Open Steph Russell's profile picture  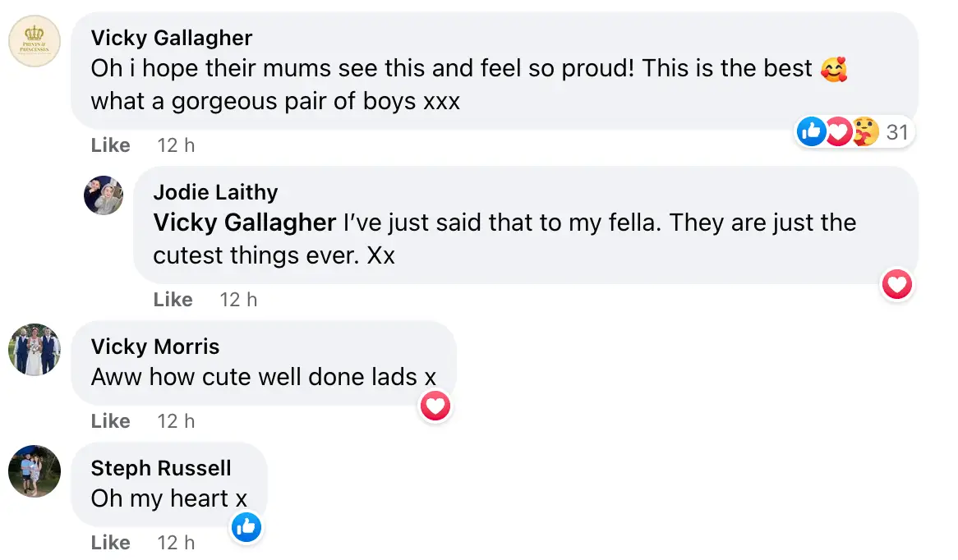[x=35, y=471]
